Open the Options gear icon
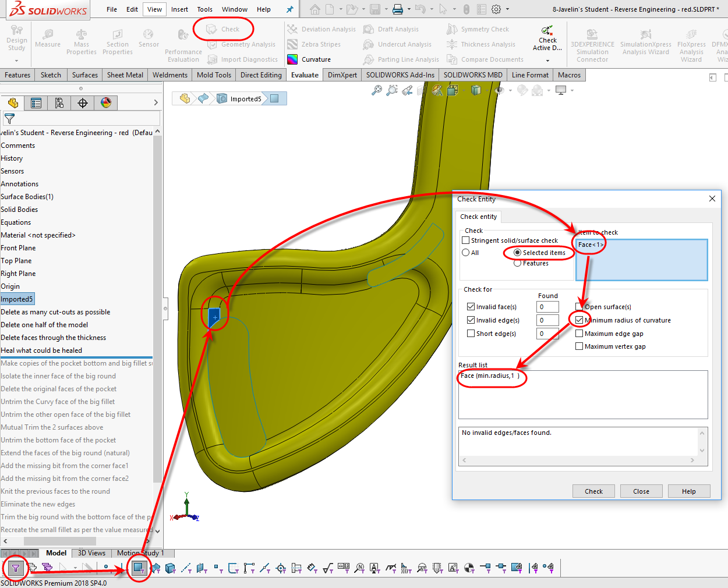The image size is (728, 588). [496, 9]
